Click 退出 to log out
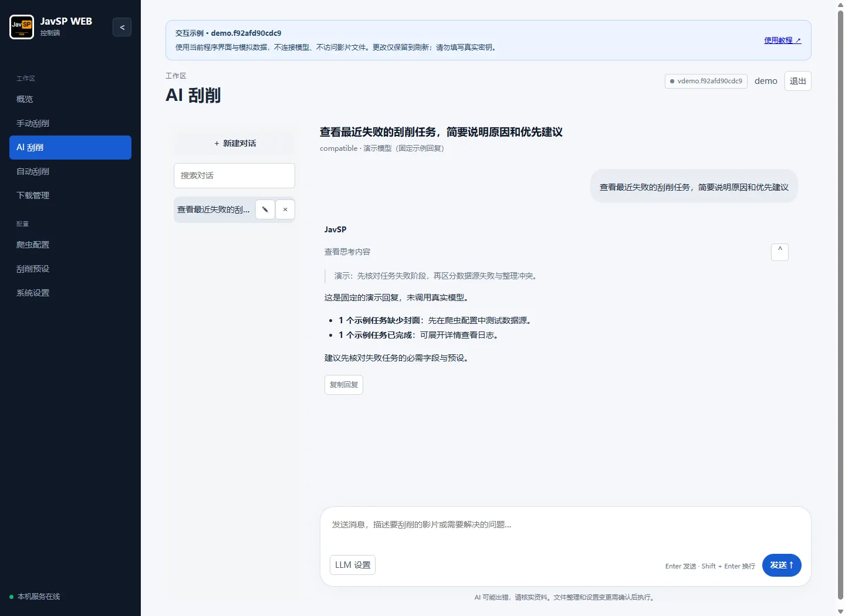 pos(798,81)
